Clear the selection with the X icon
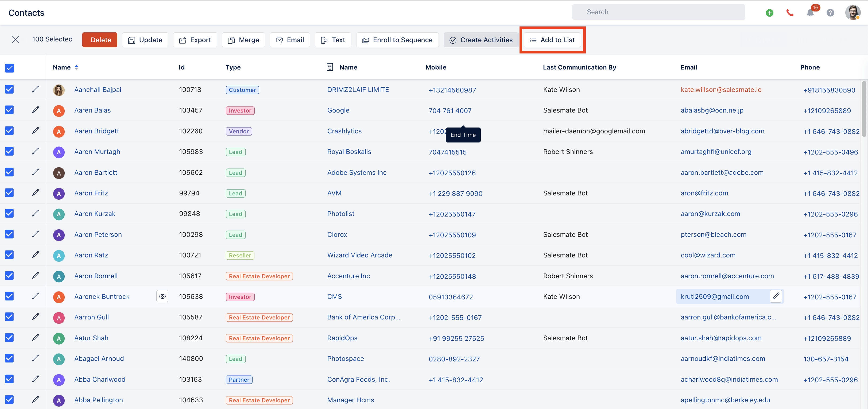868x409 pixels. tap(15, 40)
